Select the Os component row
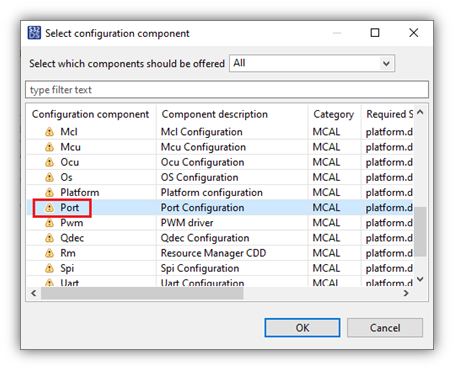The height and width of the screenshot is (370, 454). coord(220,177)
